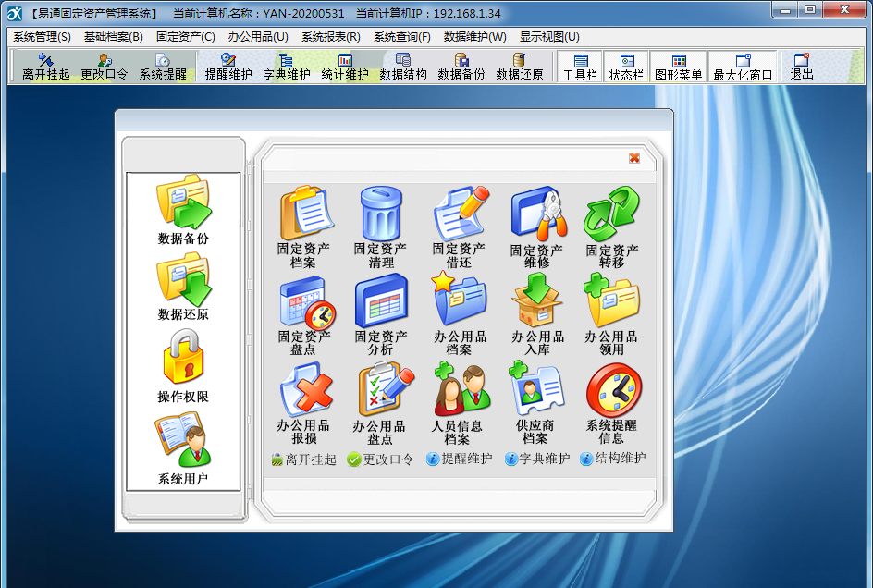Click the 更改口令 link at panel bottom
Image resolution: width=873 pixels, height=588 pixels.
pyautogui.click(x=381, y=459)
